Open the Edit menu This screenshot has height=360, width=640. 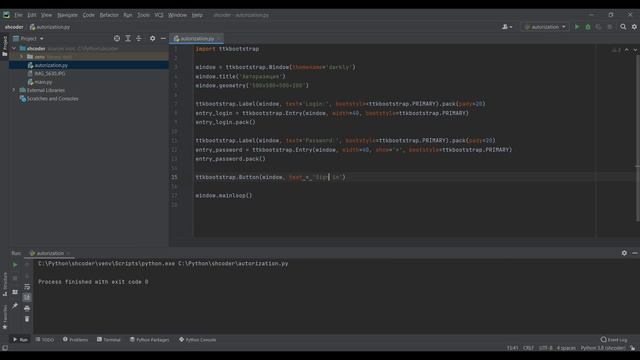pos(32,15)
